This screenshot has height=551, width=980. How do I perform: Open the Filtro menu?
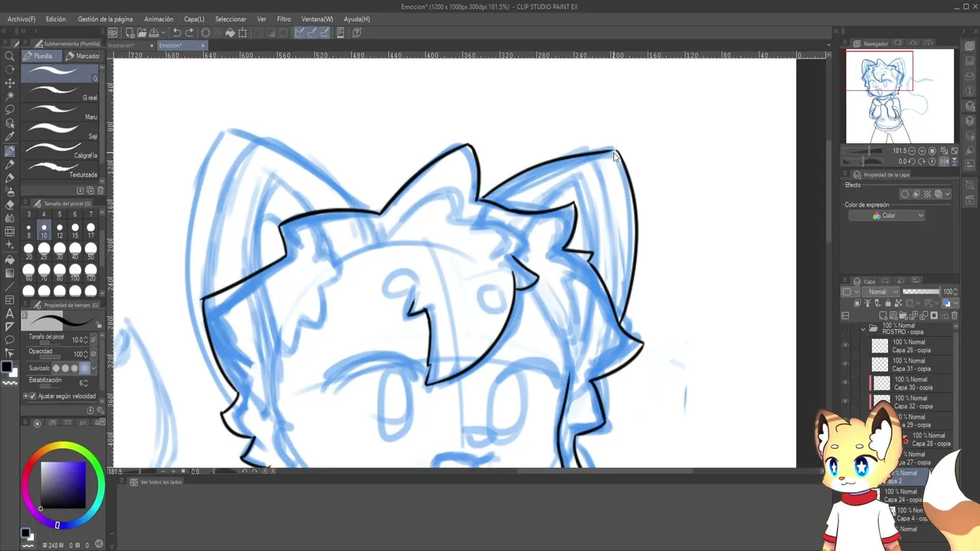(284, 19)
